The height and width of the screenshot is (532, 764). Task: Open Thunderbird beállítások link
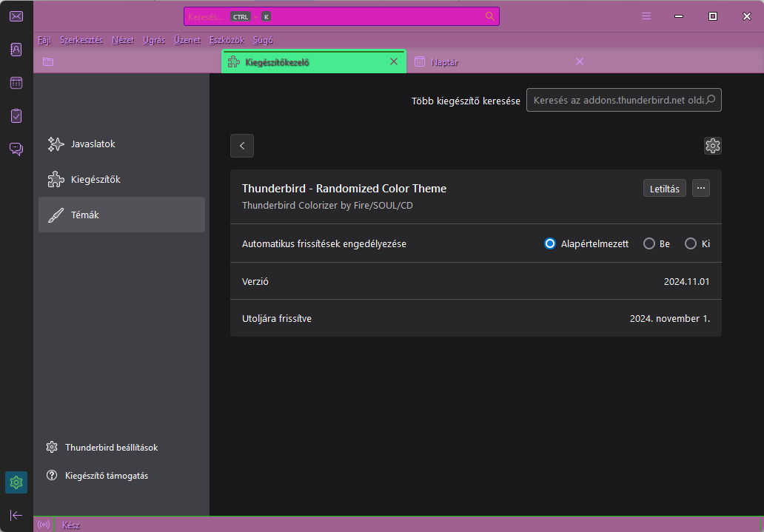point(102,447)
